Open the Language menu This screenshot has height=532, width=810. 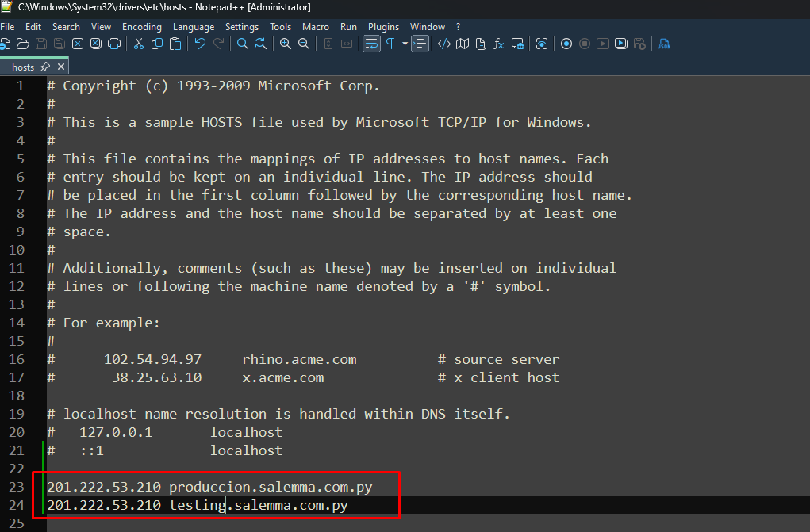pos(194,26)
